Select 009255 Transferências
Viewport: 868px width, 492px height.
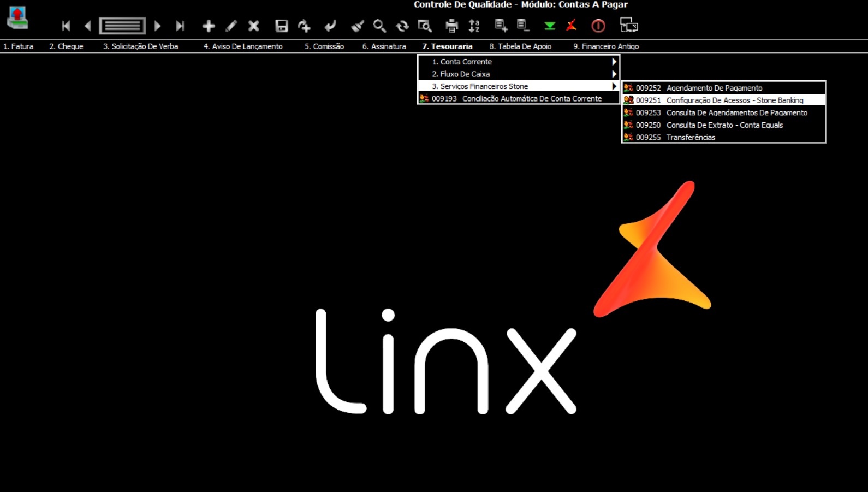[723, 137]
